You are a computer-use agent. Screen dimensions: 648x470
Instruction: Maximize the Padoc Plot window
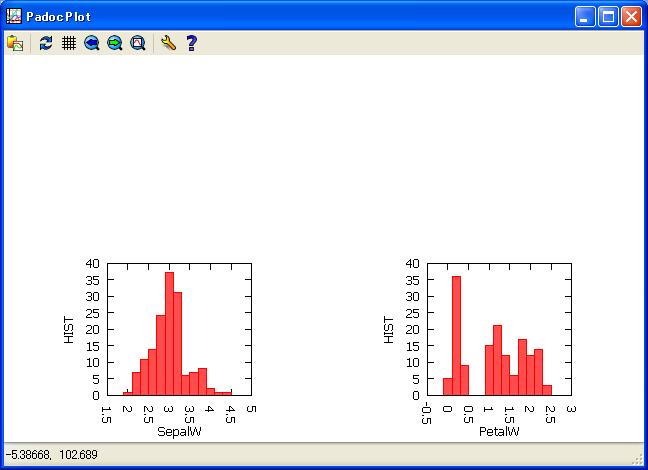click(x=608, y=16)
